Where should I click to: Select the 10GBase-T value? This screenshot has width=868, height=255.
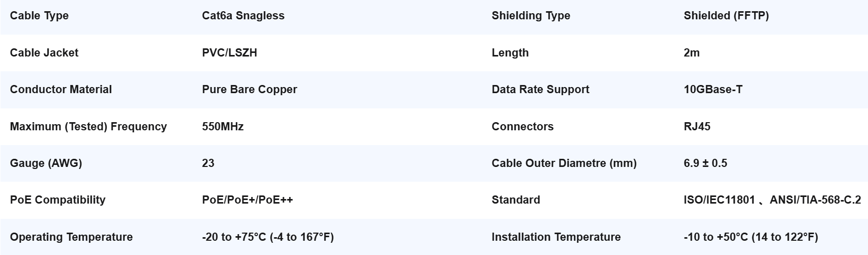click(x=713, y=90)
